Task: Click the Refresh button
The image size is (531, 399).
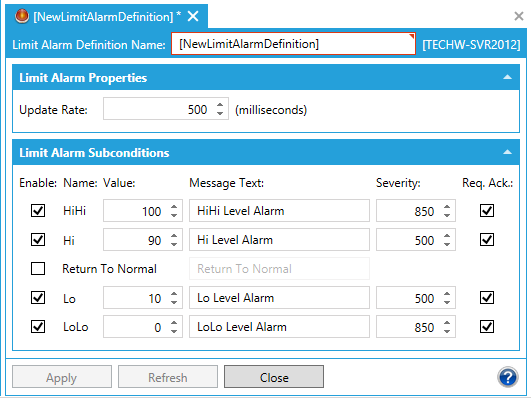Action: pos(168,377)
